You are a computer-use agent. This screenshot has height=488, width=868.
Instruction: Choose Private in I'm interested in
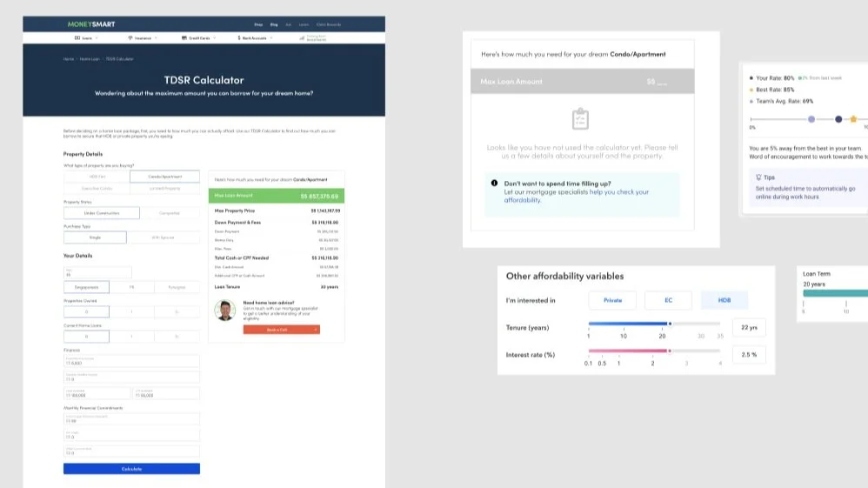[x=612, y=300]
